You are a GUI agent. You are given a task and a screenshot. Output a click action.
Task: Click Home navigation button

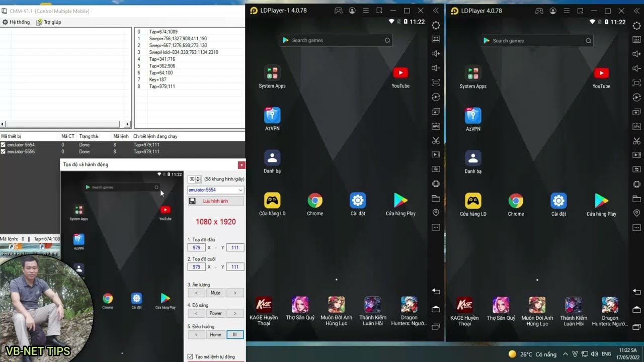pos(215,334)
